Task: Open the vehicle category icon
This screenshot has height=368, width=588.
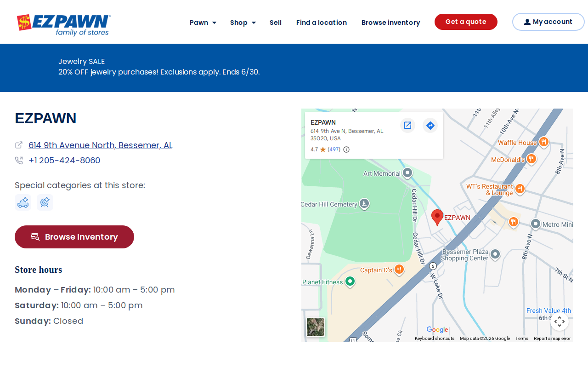Action: (x=23, y=202)
